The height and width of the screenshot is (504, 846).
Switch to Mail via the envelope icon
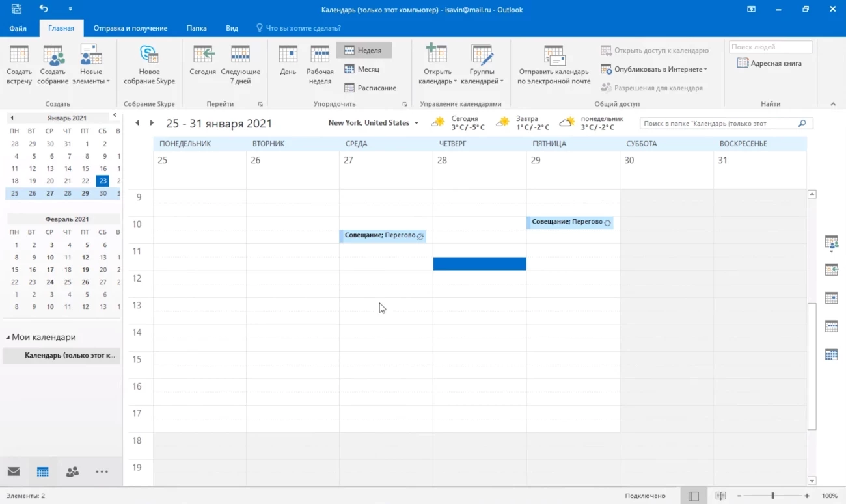(x=14, y=472)
